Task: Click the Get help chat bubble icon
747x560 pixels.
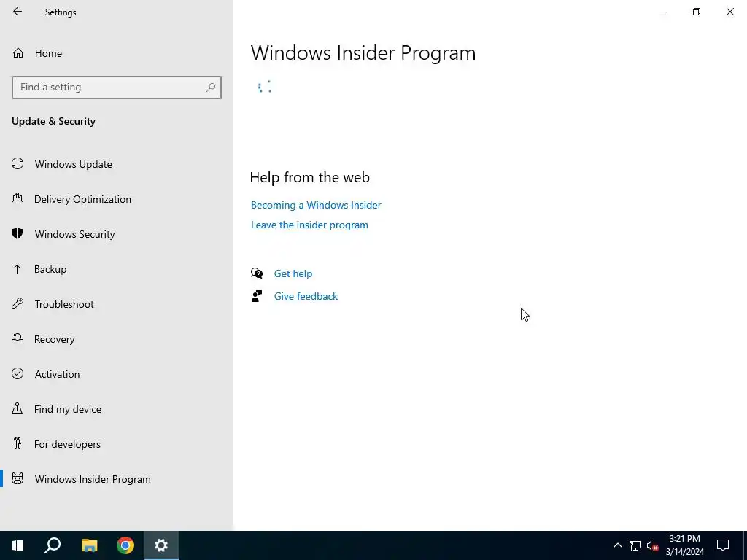Action: 257,273
